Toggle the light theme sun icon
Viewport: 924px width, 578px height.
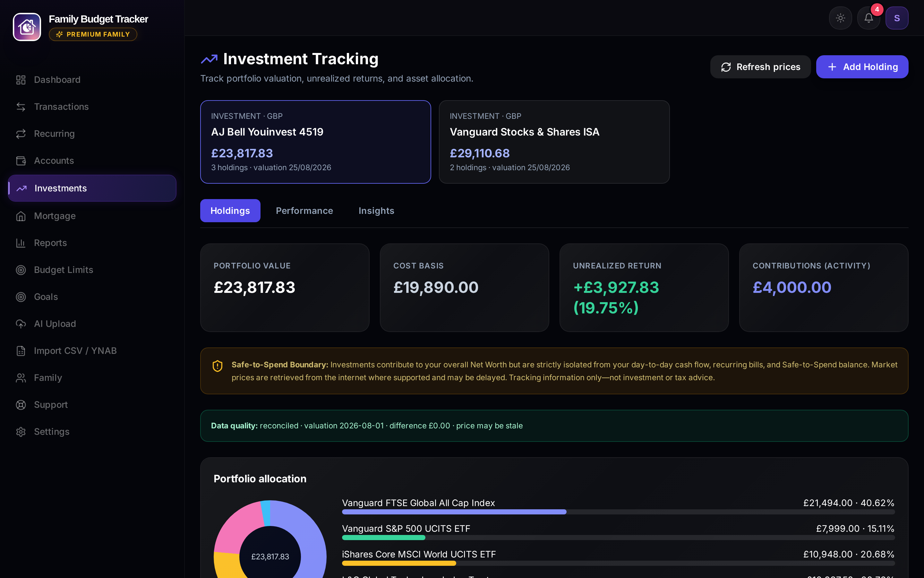840,18
